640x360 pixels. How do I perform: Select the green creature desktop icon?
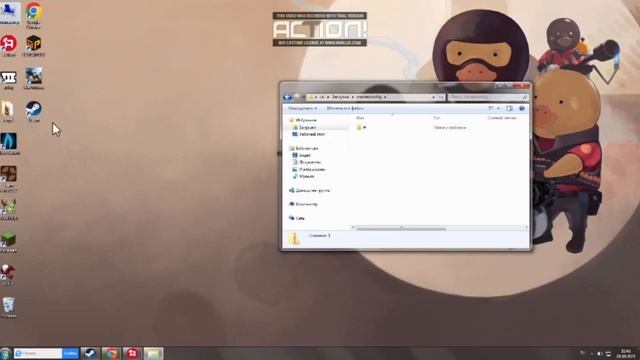9,209
